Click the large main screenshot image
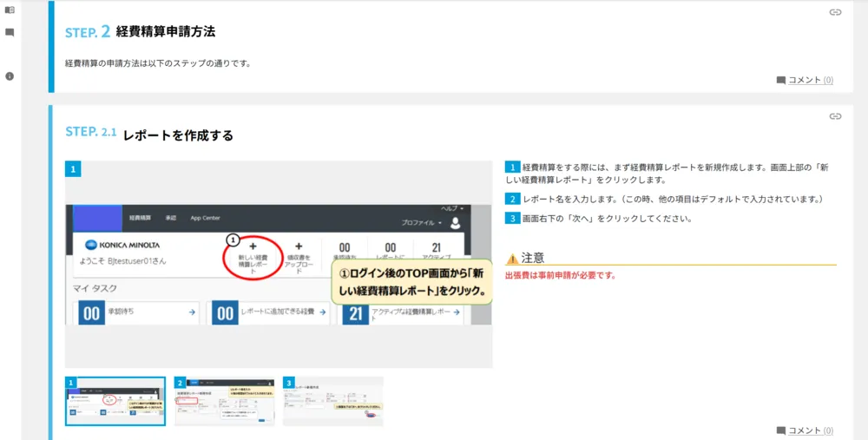Screen dimensions: 868x440 [x=279, y=265]
